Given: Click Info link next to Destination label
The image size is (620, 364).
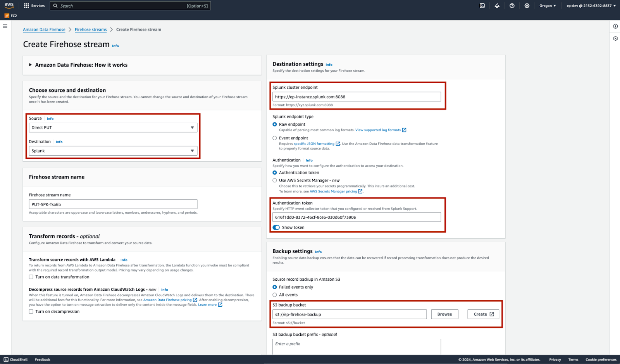Looking at the screenshot, I should (59, 142).
